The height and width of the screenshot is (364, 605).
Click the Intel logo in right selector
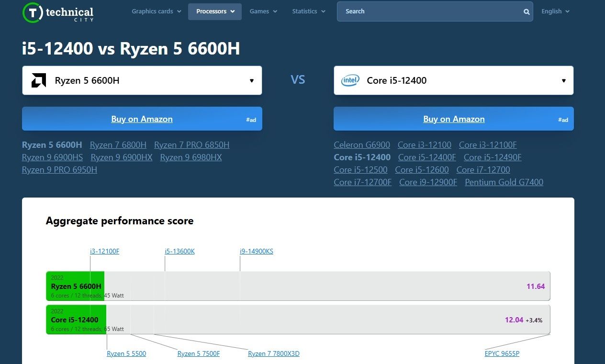coord(350,80)
